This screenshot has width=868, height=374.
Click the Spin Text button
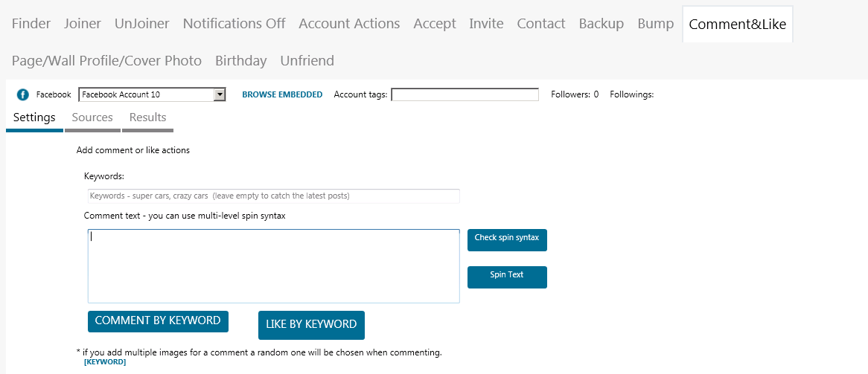507,277
